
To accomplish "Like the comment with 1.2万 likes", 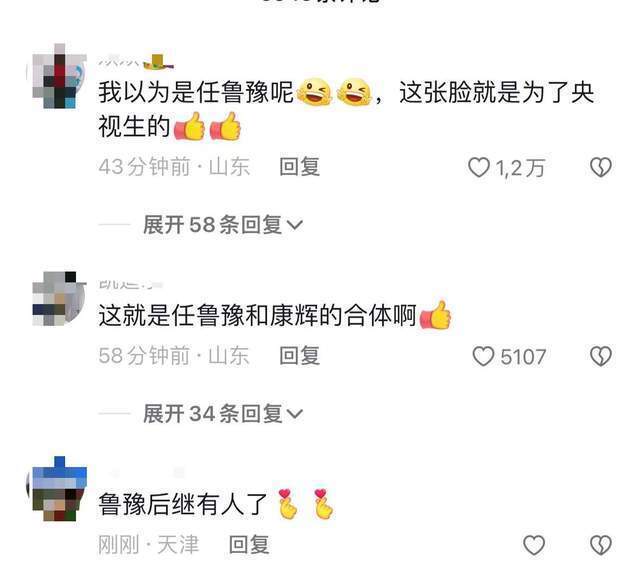I will click(x=479, y=167).
